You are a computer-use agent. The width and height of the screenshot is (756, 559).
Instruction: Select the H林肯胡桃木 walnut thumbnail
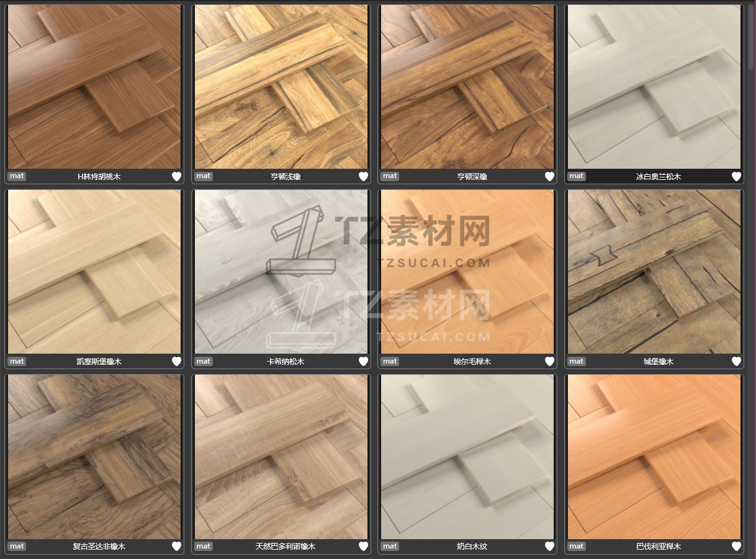94,87
